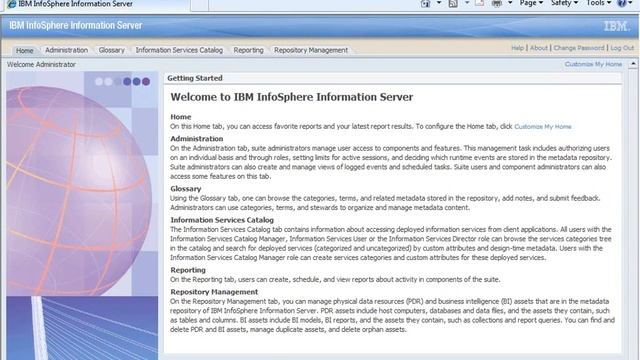Click the inline Customize My Home link
This screenshot has width=640, height=360.
tap(542, 127)
